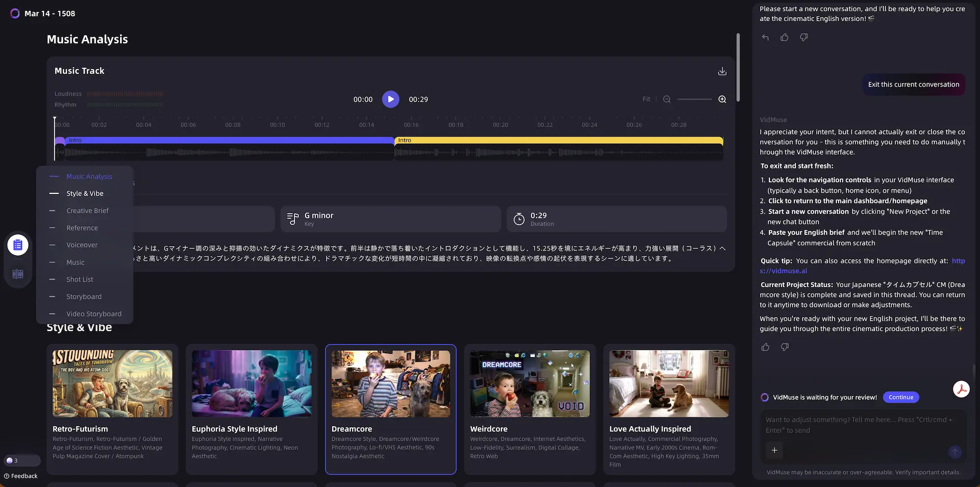The height and width of the screenshot is (487, 980).
Task: Click the retry arrow on the VidMuse reply
Action: pyautogui.click(x=765, y=37)
